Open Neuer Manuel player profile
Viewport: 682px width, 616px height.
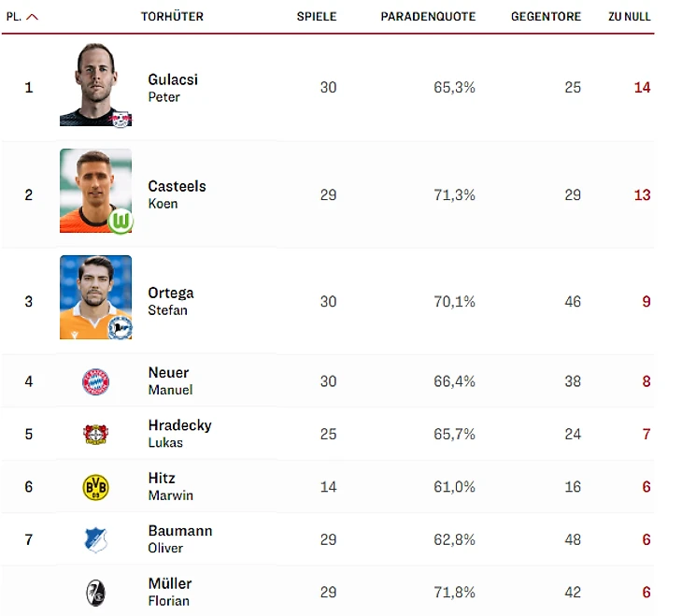click(170, 381)
